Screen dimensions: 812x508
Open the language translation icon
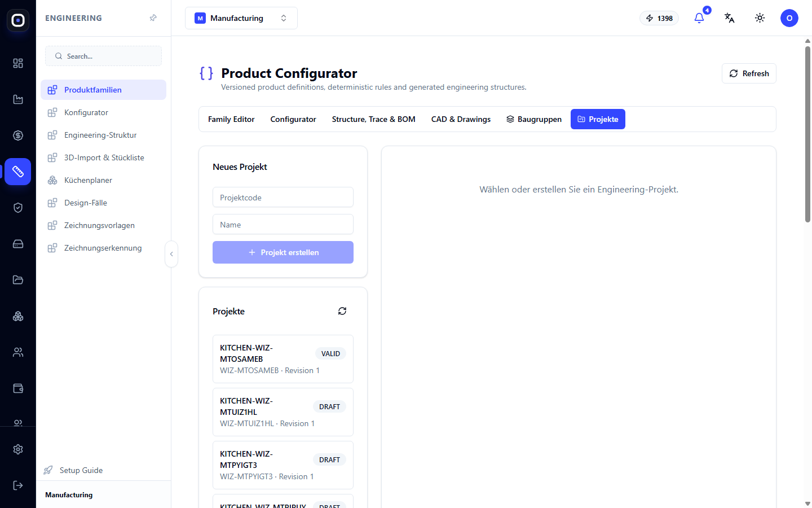(x=730, y=18)
